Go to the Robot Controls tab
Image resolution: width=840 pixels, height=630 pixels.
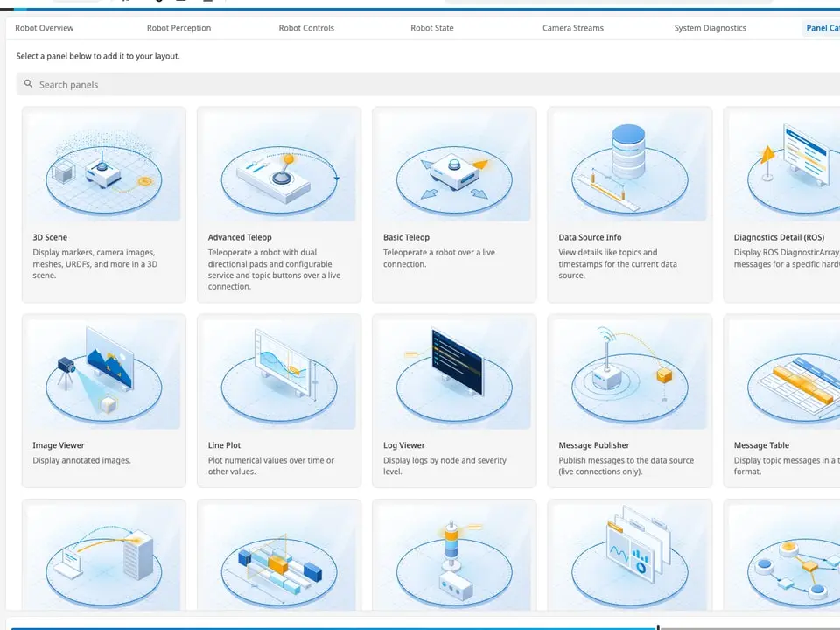point(306,28)
